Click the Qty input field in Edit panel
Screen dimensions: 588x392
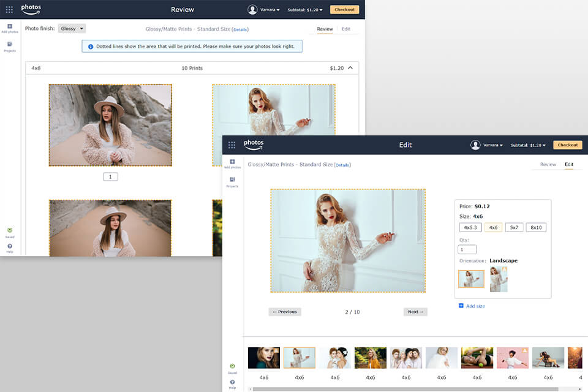467,249
